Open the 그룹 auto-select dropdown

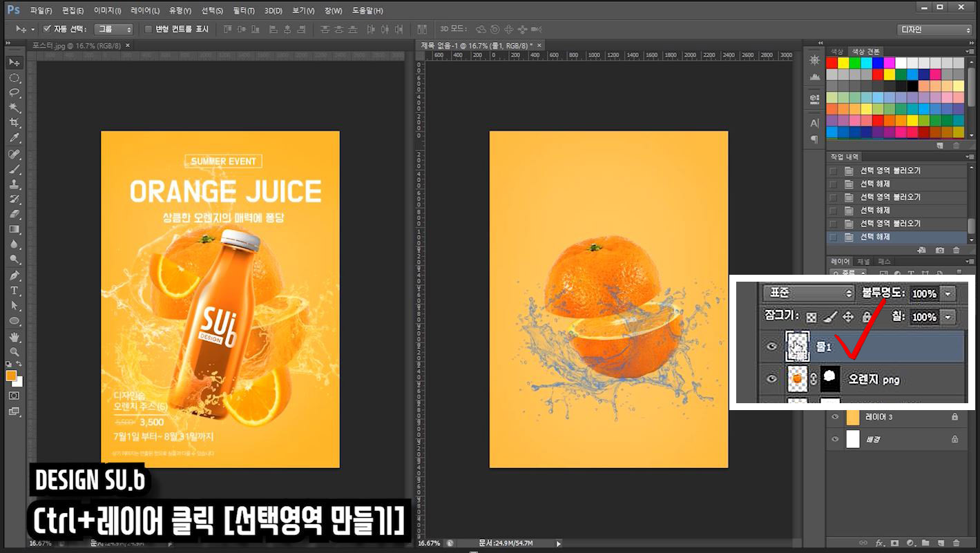point(114,29)
